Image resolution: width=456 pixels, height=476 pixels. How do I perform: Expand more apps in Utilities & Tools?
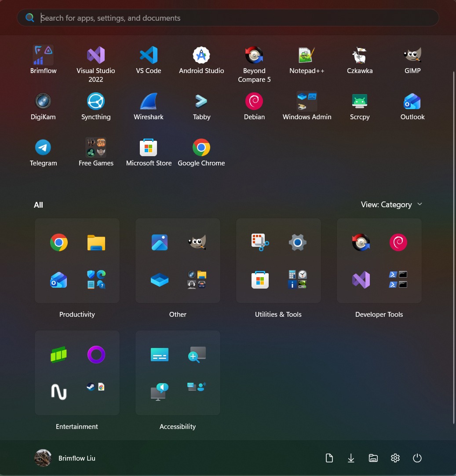coord(298,280)
